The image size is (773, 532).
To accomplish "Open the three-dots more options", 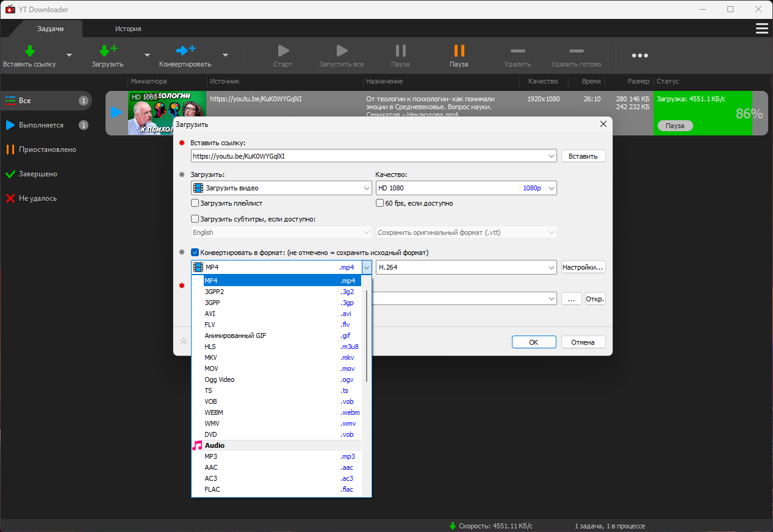I will click(x=639, y=56).
